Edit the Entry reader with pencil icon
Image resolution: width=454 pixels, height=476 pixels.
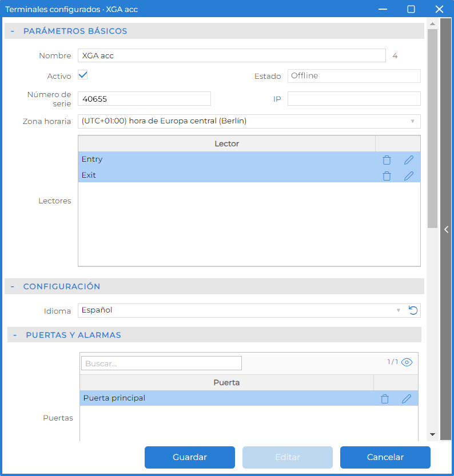click(409, 159)
